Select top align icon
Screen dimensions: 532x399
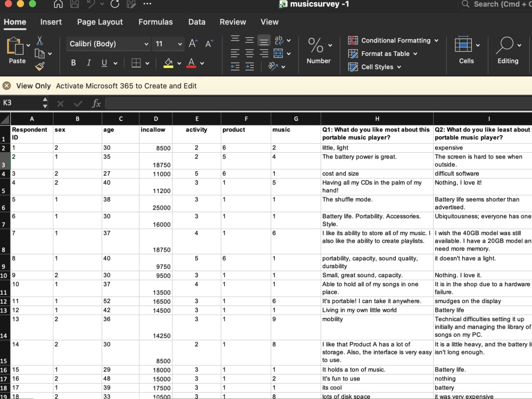pos(235,39)
